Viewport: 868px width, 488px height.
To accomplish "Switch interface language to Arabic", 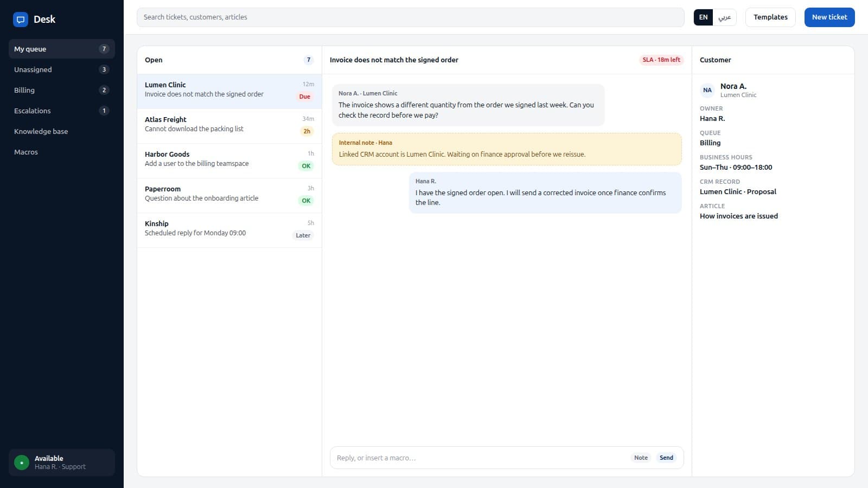I will [x=725, y=17].
